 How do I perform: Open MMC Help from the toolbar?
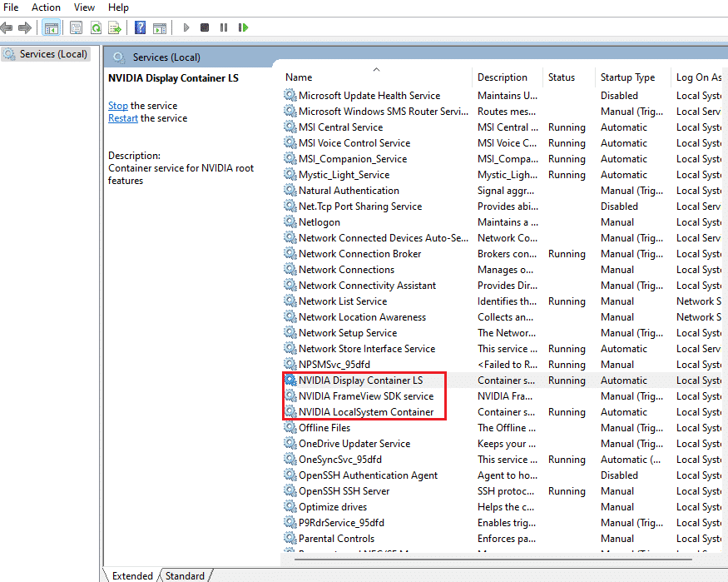[138, 27]
